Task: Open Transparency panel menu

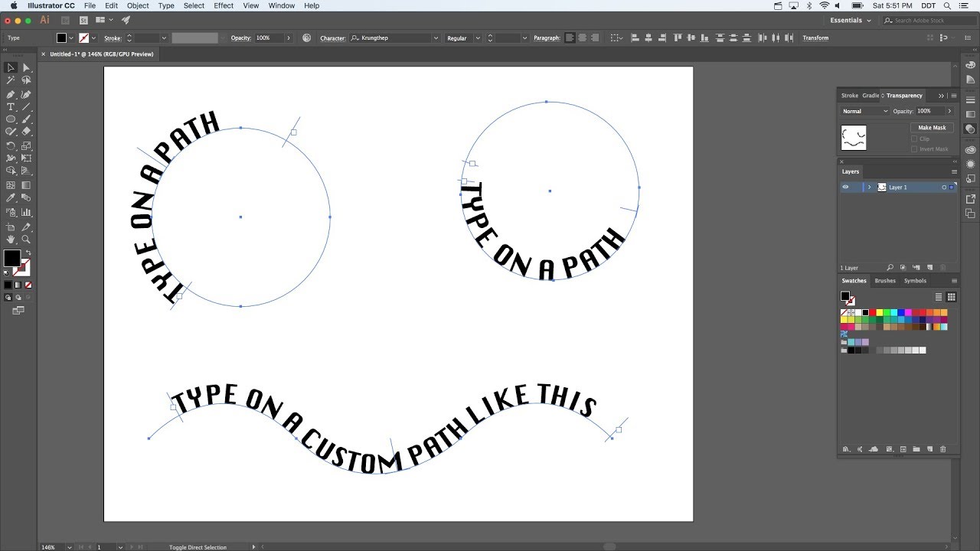Action: [954, 96]
